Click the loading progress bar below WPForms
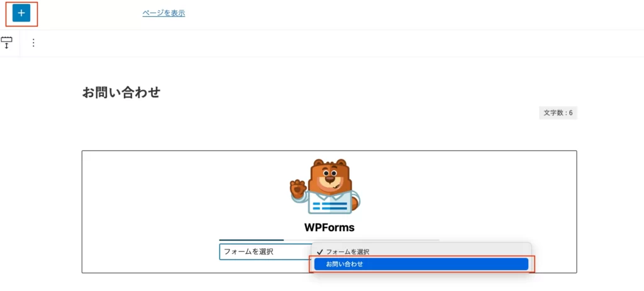Image resolution: width=644 pixels, height=291 pixels. coord(329,239)
